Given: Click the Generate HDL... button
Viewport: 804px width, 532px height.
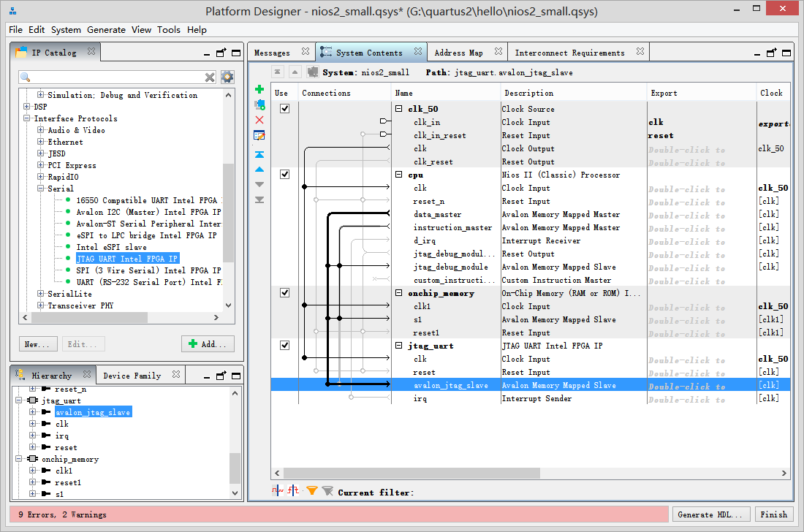Looking at the screenshot, I should (x=711, y=514).
